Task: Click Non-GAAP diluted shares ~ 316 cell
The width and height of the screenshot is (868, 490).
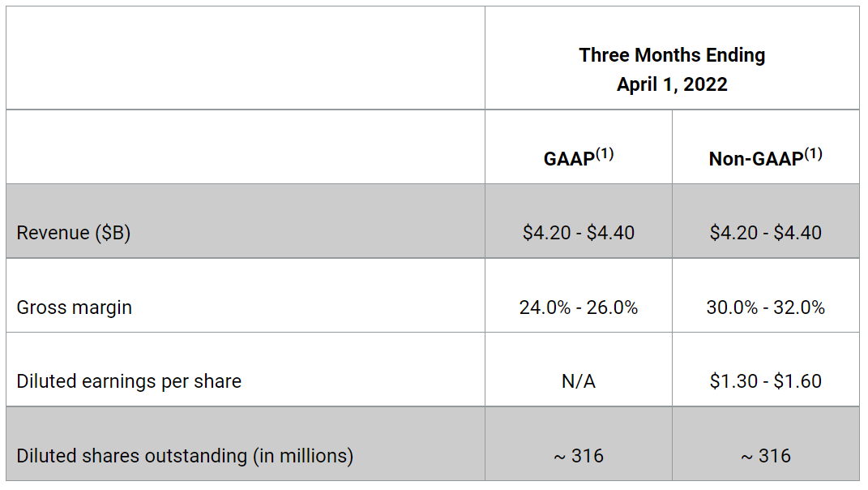Action: click(x=766, y=456)
